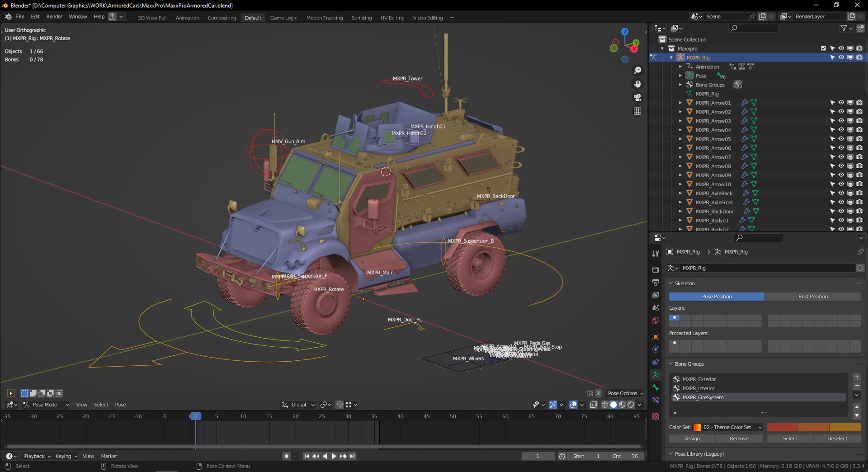The height and width of the screenshot is (472, 868).
Task: Hide MXPR_AxleBack using its eye icon
Action: pos(841,193)
